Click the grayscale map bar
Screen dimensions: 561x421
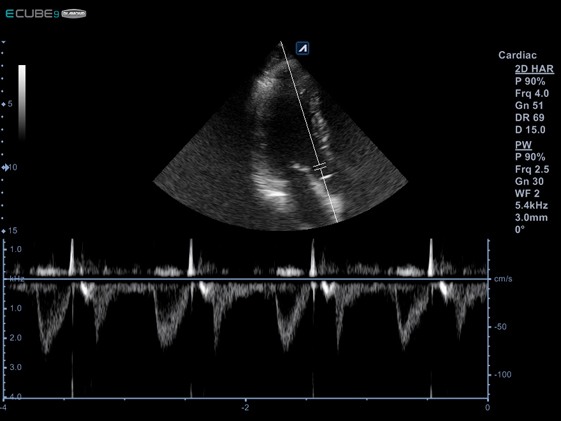coord(22,102)
